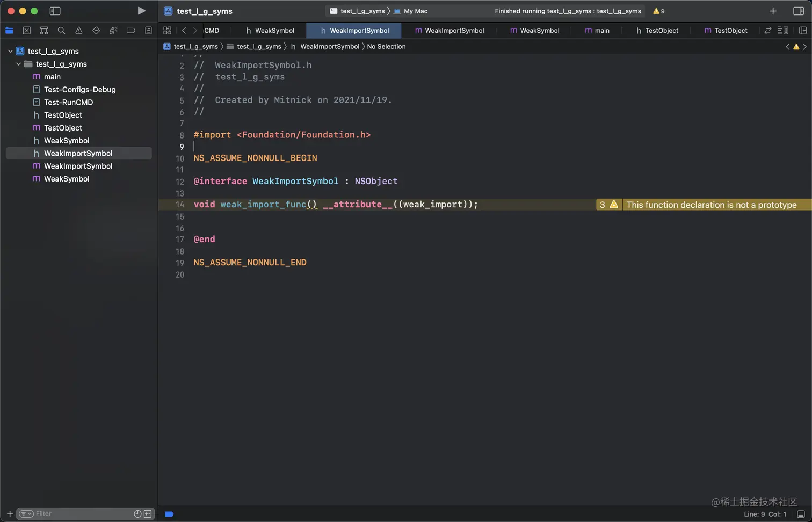
Task: Open the Issue navigator warning icon
Action: 79,31
